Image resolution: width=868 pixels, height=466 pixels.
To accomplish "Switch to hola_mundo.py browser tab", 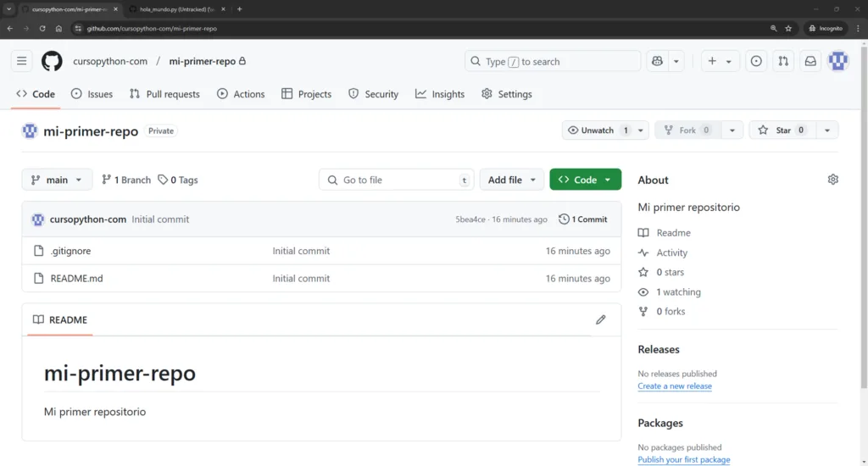I will coord(177,9).
